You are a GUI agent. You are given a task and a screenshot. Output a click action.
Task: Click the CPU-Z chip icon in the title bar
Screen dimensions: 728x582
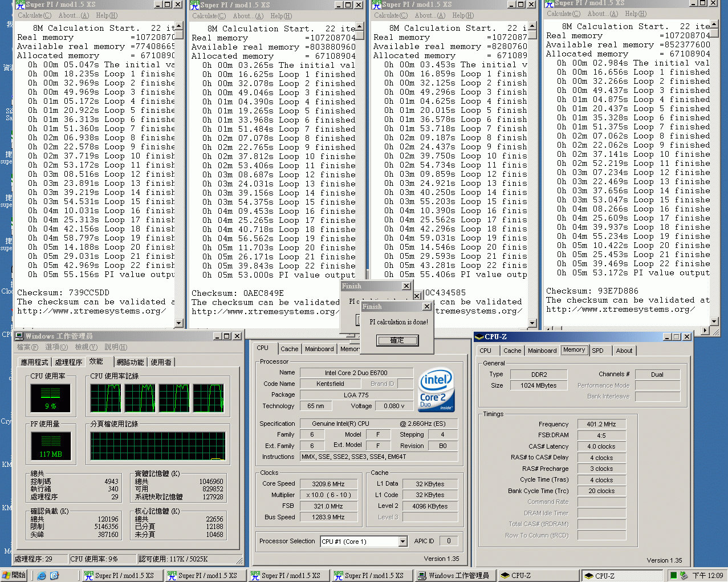pyautogui.click(x=479, y=336)
